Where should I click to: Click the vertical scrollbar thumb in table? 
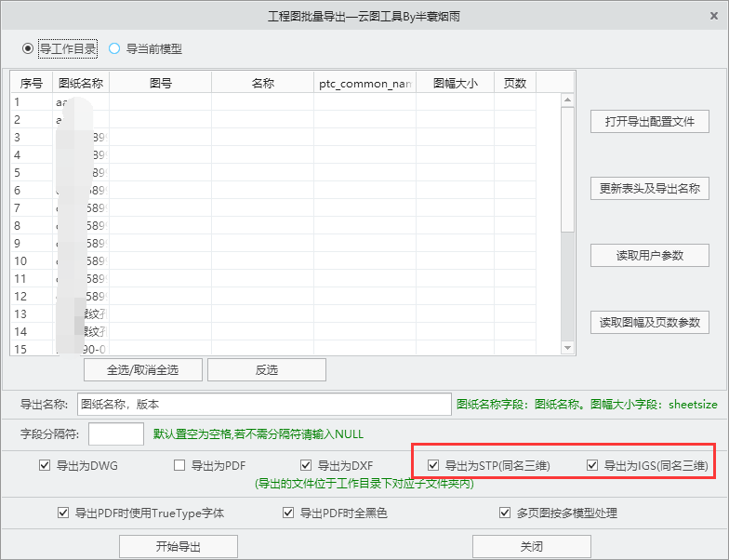(x=567, y=169)
